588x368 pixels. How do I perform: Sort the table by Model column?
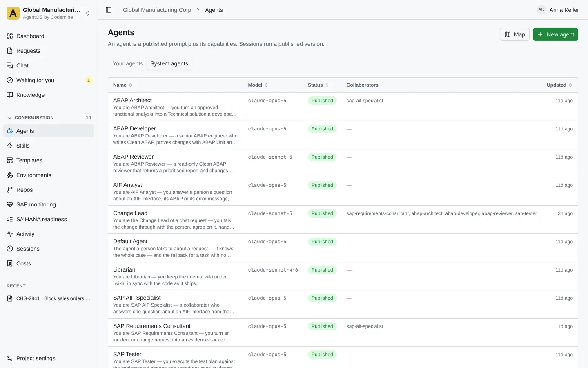(258, 85)
